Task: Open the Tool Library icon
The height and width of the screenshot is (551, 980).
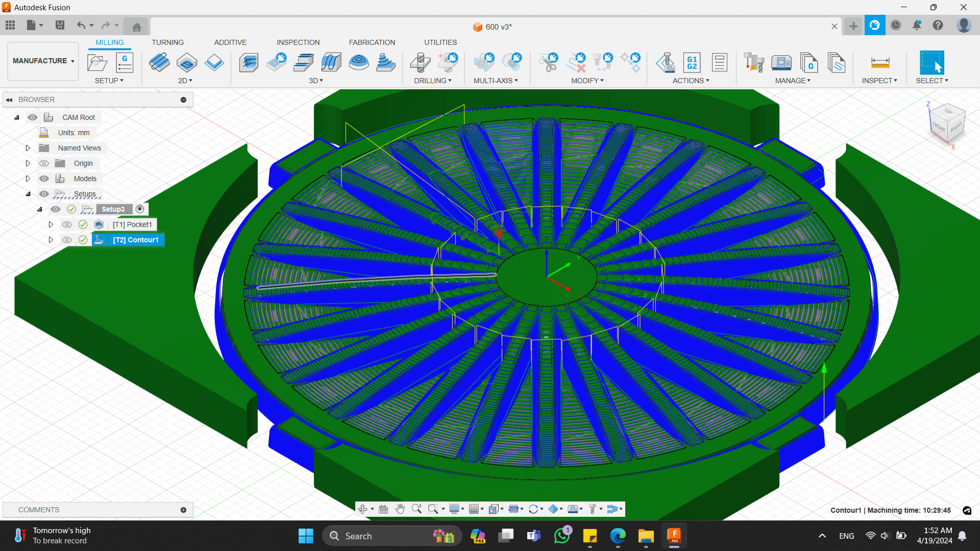Action: click(x=754, y=63)
